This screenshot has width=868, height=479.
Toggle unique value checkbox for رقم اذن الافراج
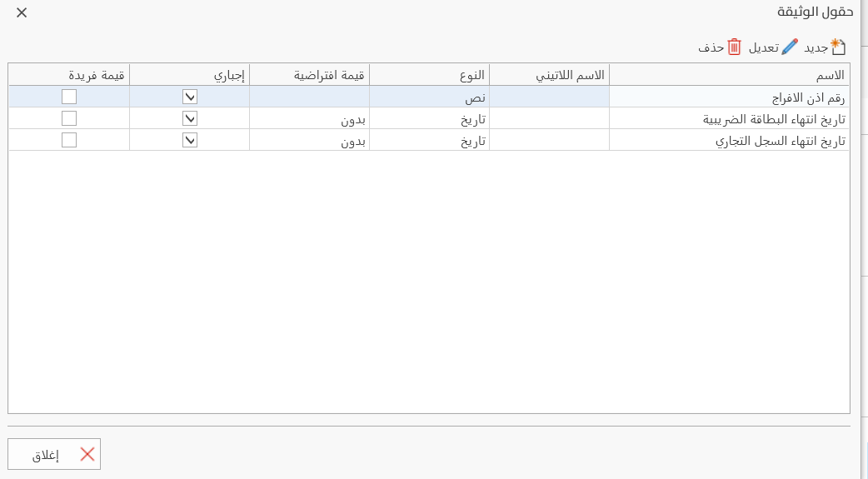[69, 97]
